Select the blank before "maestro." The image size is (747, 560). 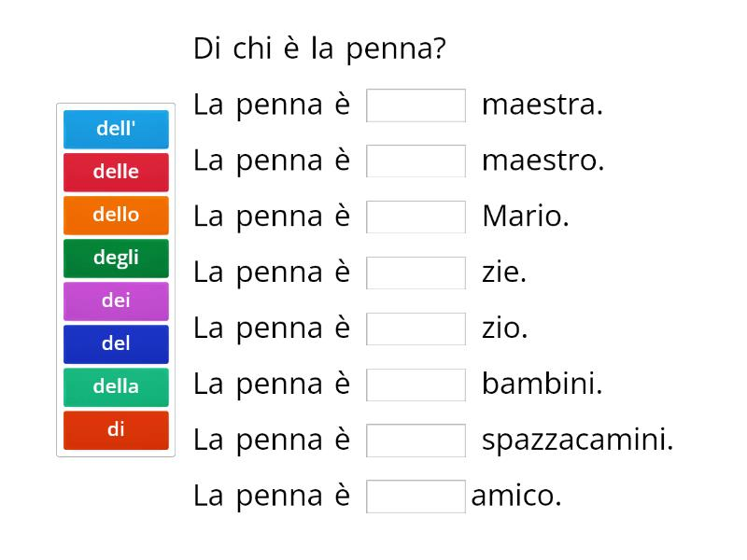(x=416, y=161)
